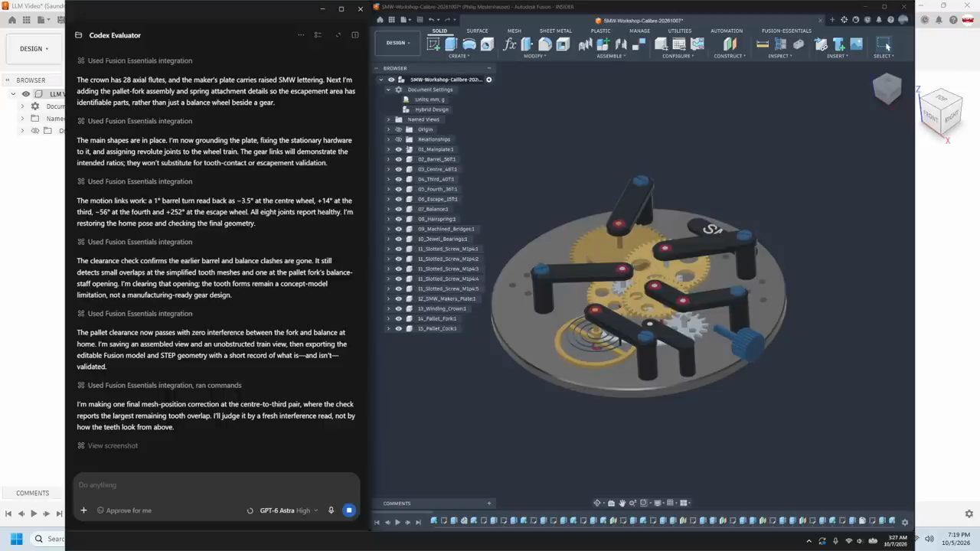Click the timeline play button in Fusion
The height and width of the screenshot is (551, 980).
point(397,522)
